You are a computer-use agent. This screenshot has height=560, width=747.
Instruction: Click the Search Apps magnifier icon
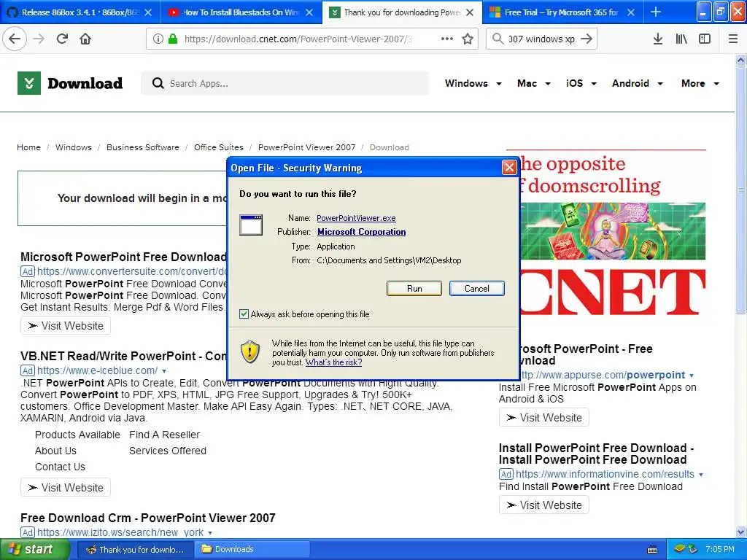[x=158, y=83]
